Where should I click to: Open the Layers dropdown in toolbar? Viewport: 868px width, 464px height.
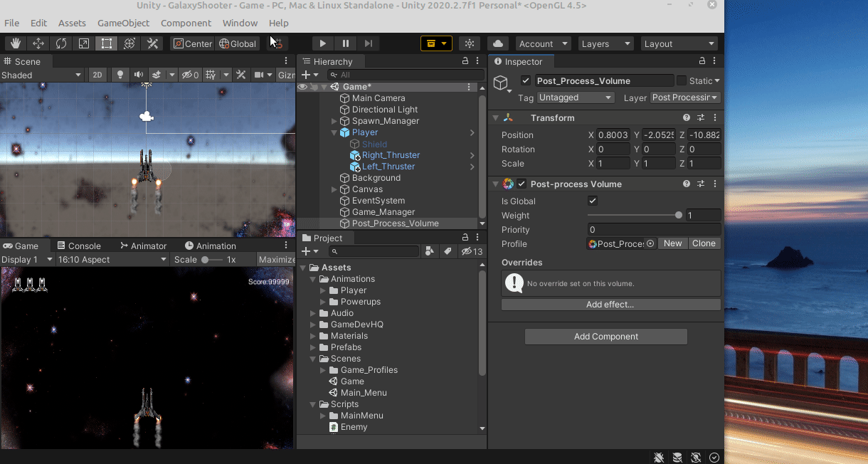(x=606, y=43)
